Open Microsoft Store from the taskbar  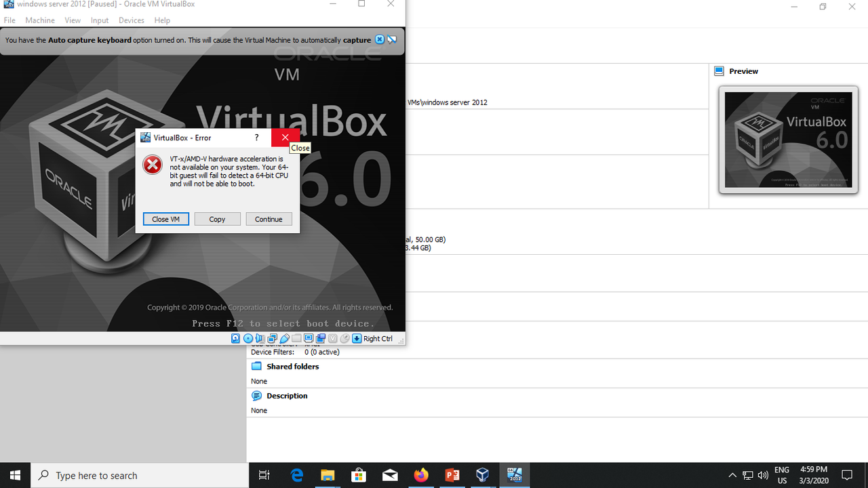(x=359, y=475)
